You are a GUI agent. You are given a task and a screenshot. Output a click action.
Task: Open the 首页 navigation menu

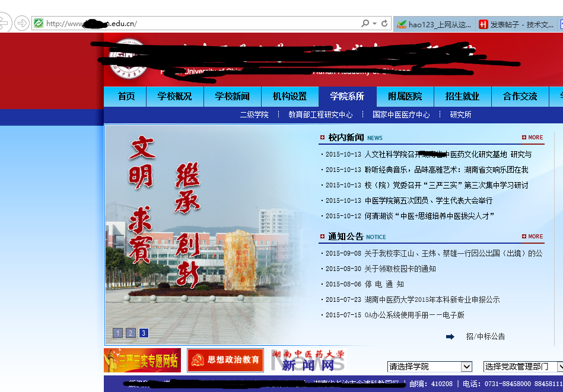[125, 96]
